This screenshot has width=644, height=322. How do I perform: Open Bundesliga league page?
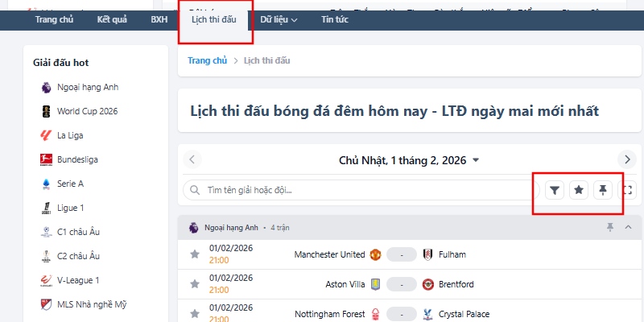(x=77, y=159)
